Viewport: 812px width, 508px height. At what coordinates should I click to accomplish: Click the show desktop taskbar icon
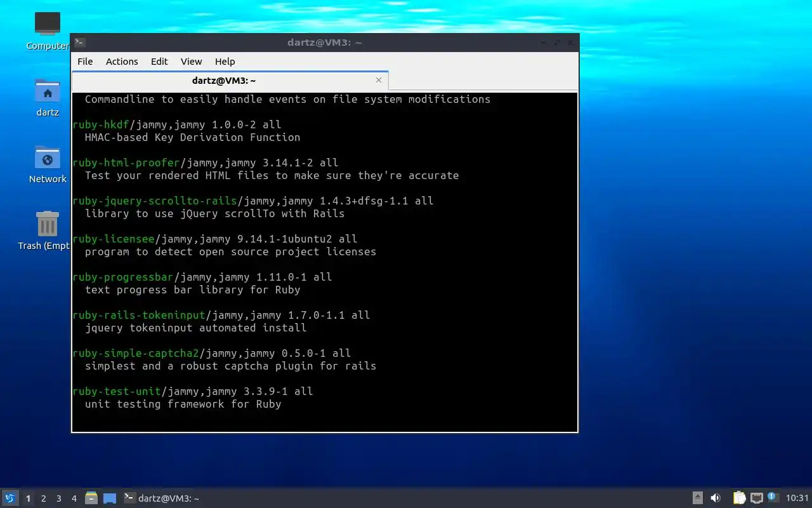(x=110, y=498)
